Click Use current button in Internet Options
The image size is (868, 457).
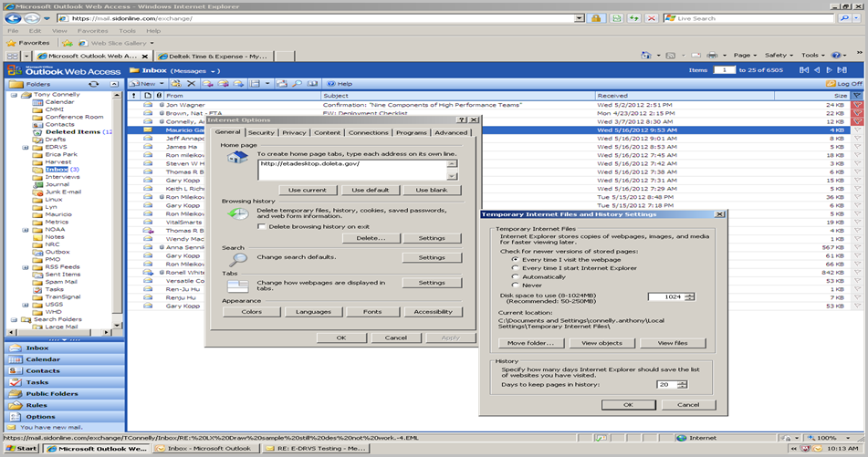[x=308, y=190]
